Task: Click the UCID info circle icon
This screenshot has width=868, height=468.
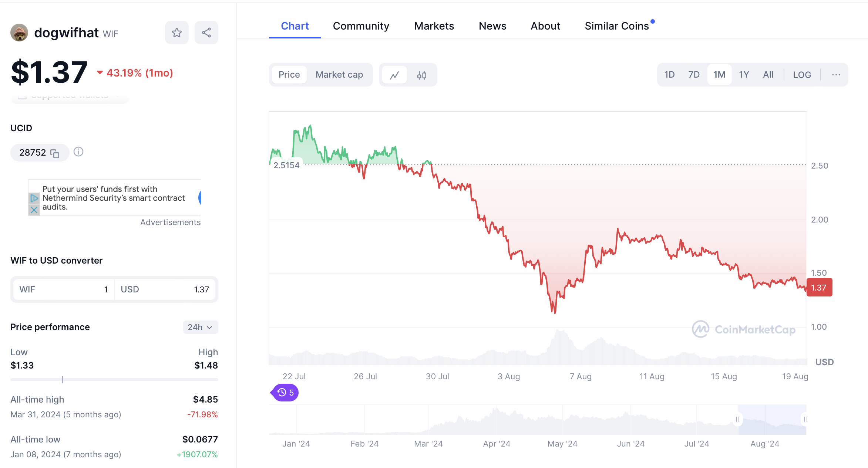Action: click(78, 152)
